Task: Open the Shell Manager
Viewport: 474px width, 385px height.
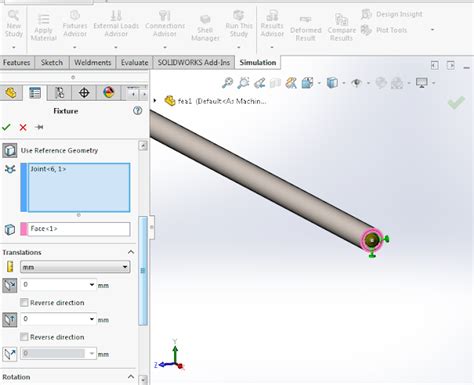Action: [x=205, y=28]
